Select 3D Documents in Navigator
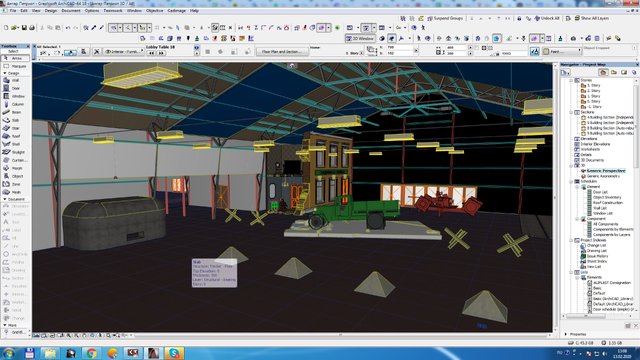The image size is (640, 360). (x=592, y=160)
